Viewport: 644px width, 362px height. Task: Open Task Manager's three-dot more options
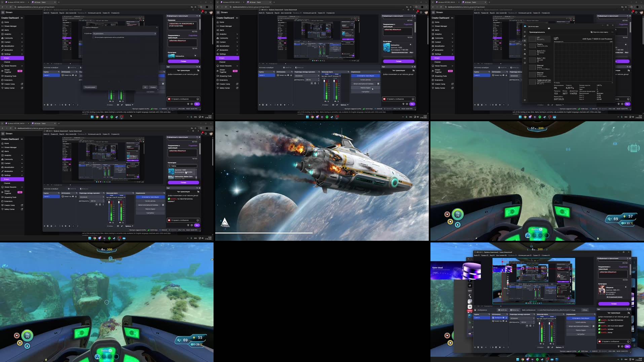point(612,32)
